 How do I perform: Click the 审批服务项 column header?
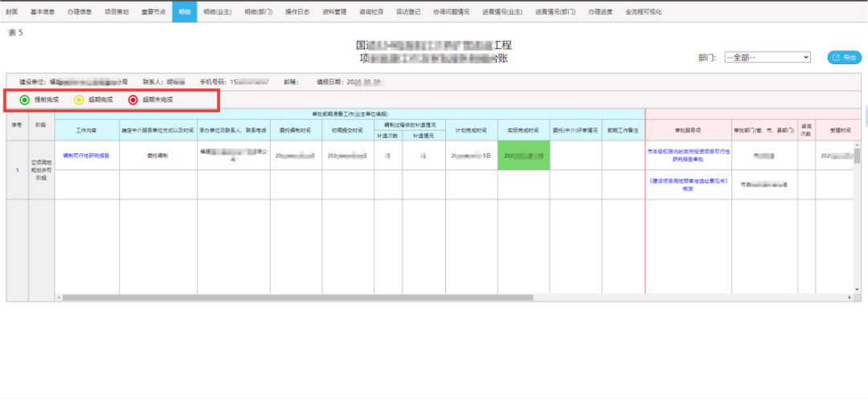[x=688, y=130]
